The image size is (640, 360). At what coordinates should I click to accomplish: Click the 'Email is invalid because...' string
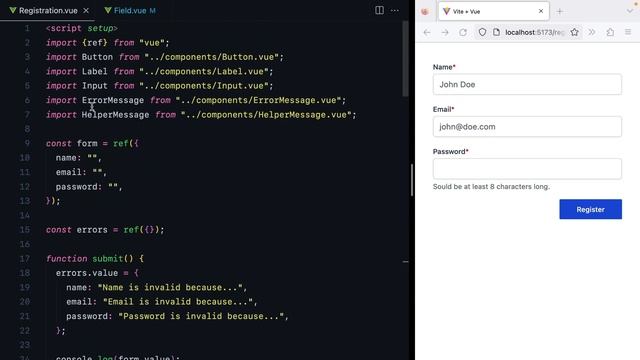[178, 302]
